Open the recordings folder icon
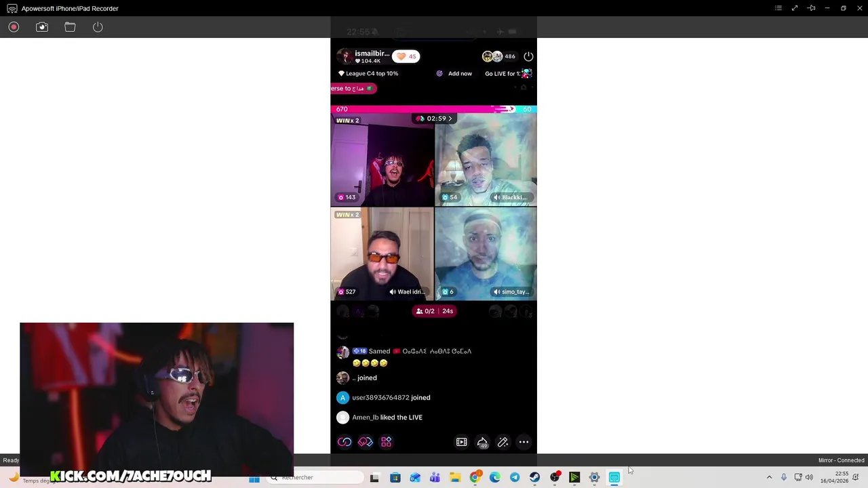Screen dimensions: 868x488 pyautogui.click(x=70, y=27)
